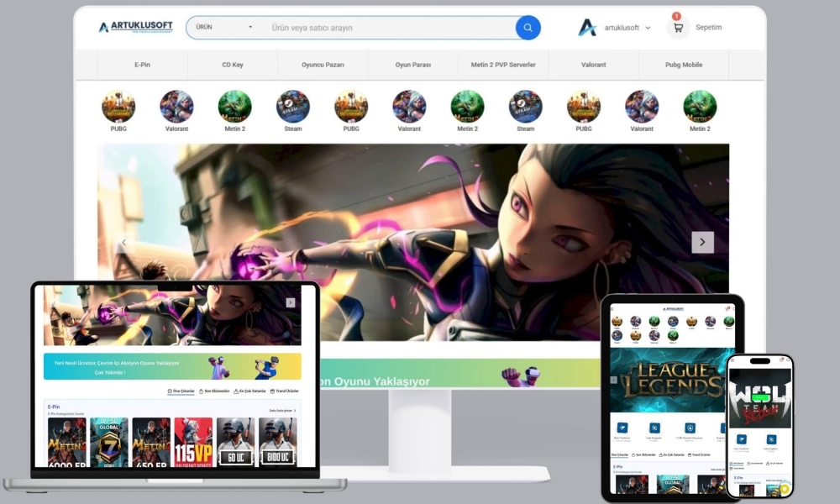Select Oyuncu Pazarı in the navigation bar
Viewport: 840px width, 504px height.
[x=323, y=65]
